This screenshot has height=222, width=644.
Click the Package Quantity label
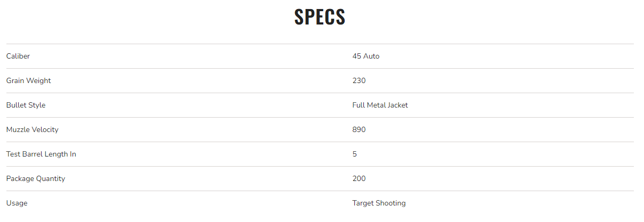(35, 178)
